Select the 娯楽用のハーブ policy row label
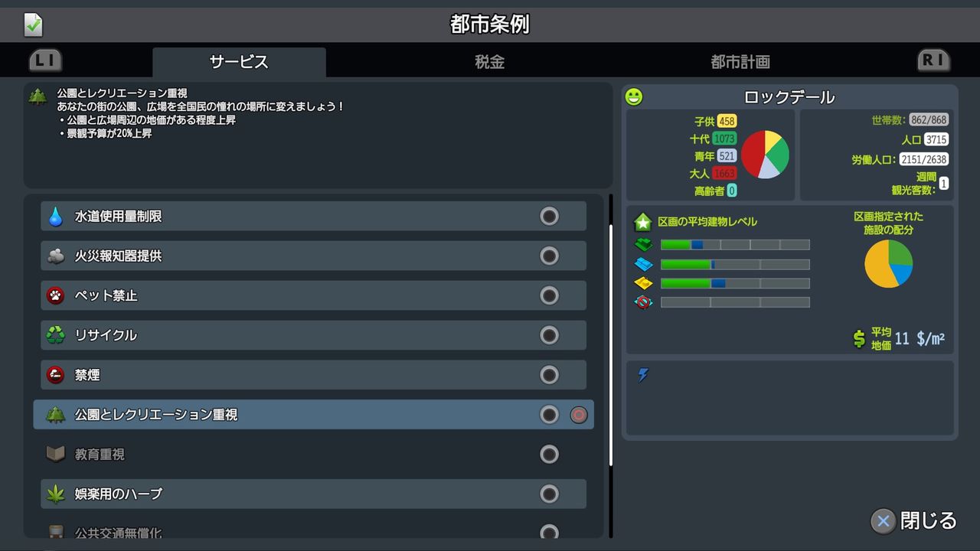The image size is (980, 551). (x=118, y=494)
